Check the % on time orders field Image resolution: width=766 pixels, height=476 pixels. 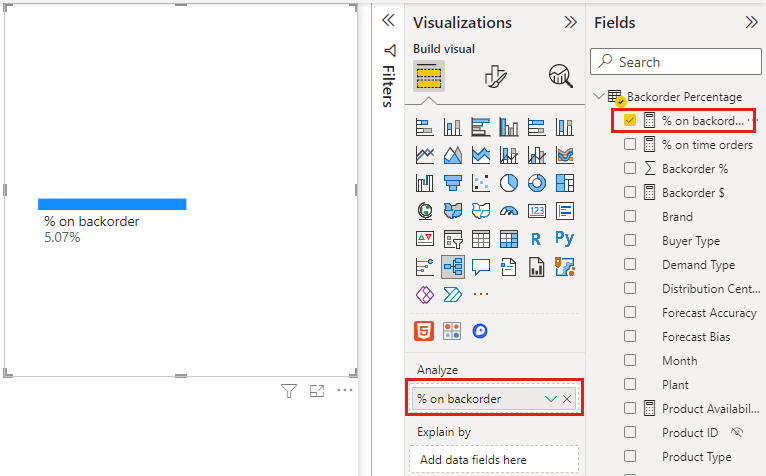[630, 144]
